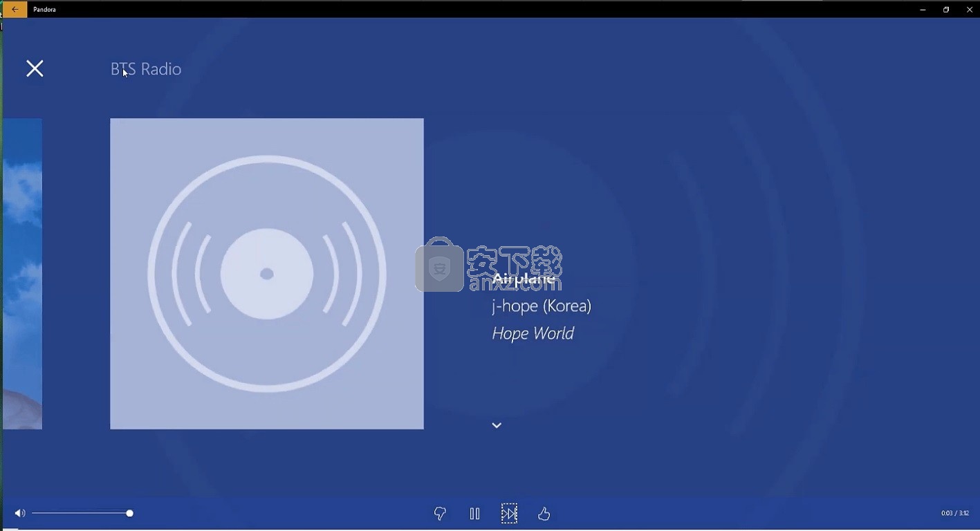Viewport: 980px width, 531px height.
Task: Set volume on the volume slider
Action: click(x=82, y=513)
